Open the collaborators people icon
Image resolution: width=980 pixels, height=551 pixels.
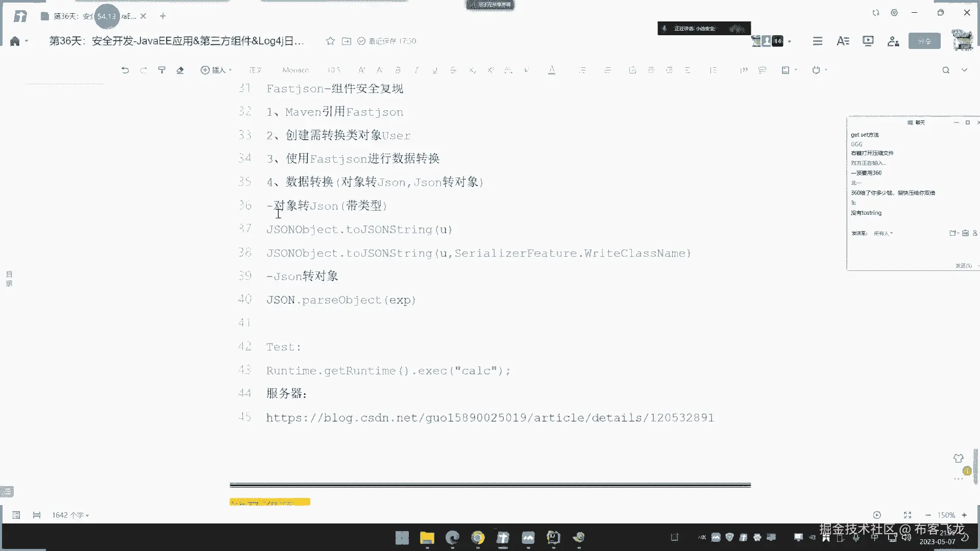tap(893, 41)
